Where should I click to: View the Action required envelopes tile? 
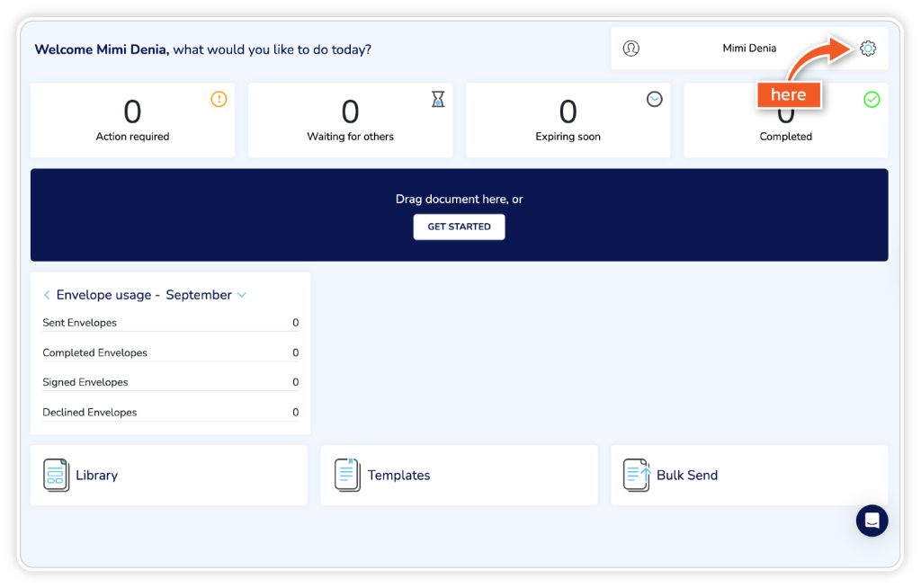pos(132,121)
